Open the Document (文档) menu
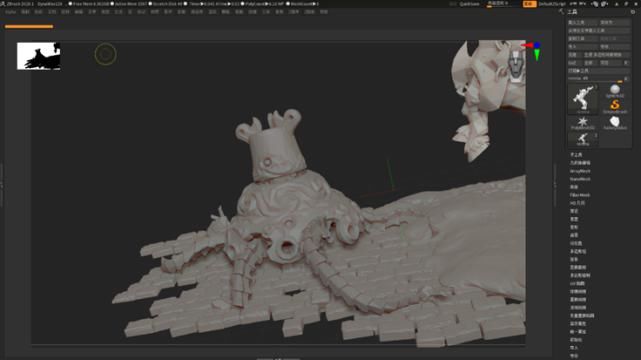Screen dimensions: 641x360 pos(52,12)
